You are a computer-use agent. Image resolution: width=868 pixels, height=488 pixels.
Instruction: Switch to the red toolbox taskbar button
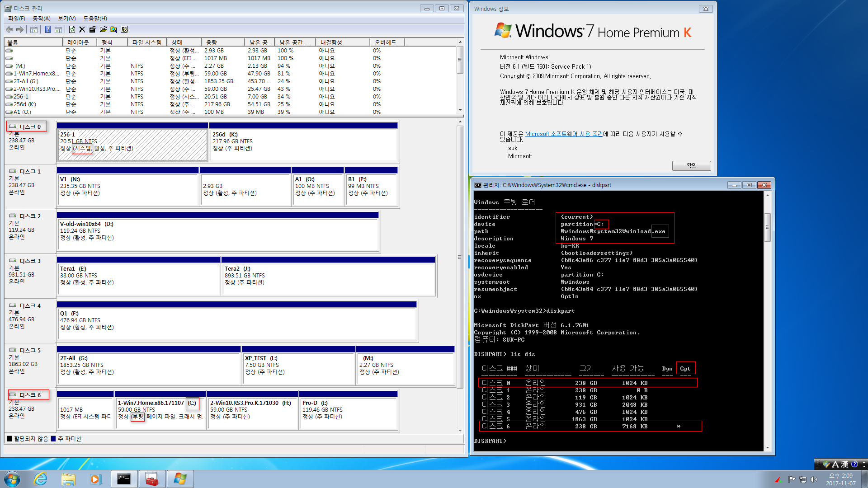152,479
